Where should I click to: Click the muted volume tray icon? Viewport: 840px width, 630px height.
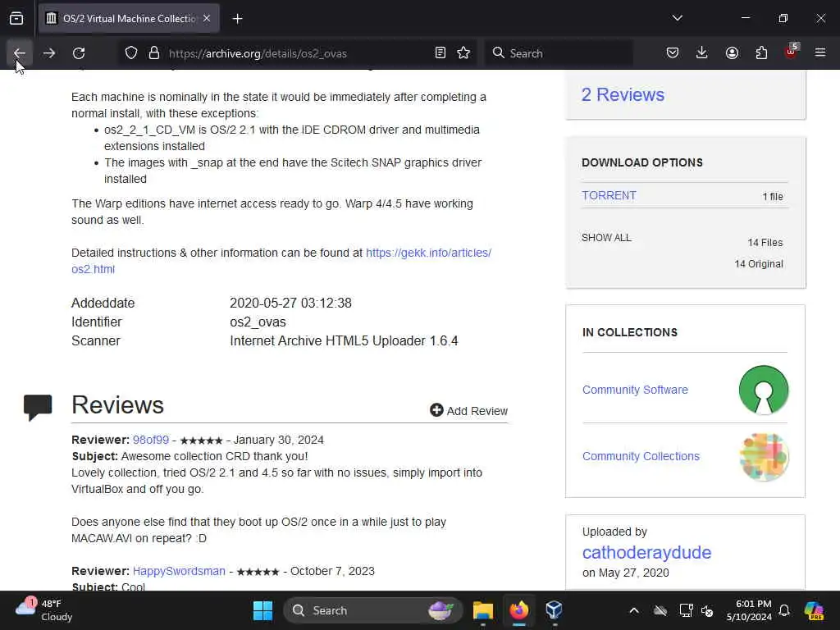[707, 610]
